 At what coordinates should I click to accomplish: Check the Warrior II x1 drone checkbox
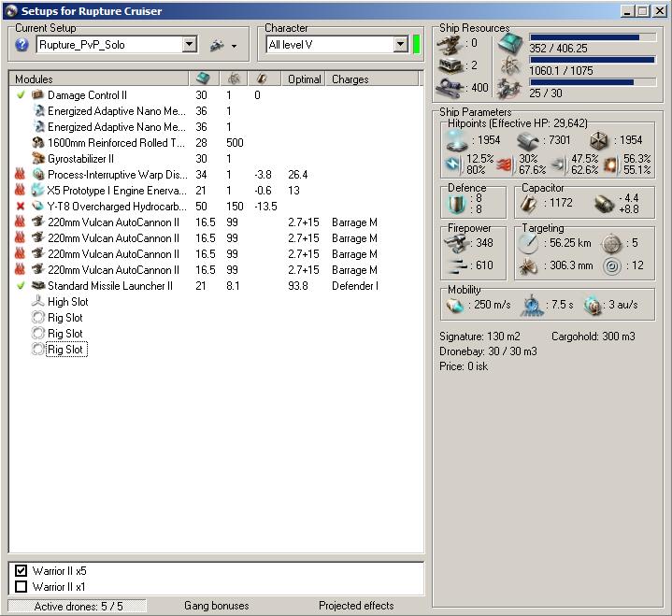point(21,586)
